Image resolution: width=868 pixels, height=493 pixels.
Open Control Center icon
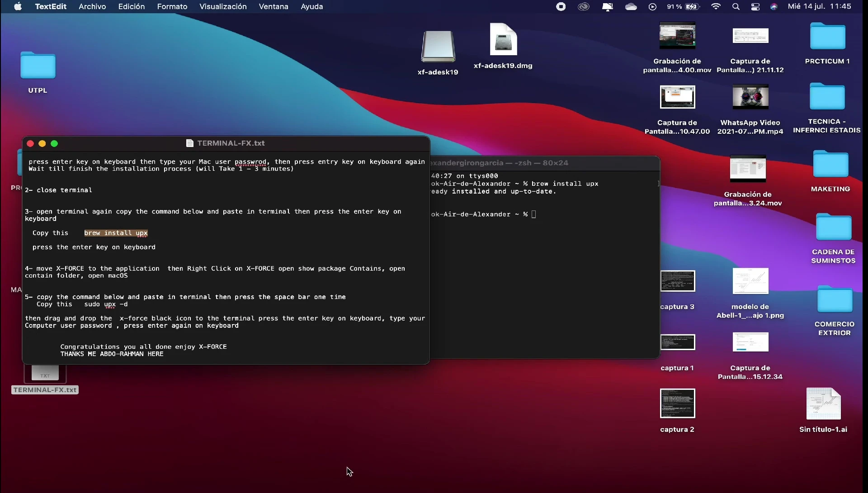(x=755, y=6)
